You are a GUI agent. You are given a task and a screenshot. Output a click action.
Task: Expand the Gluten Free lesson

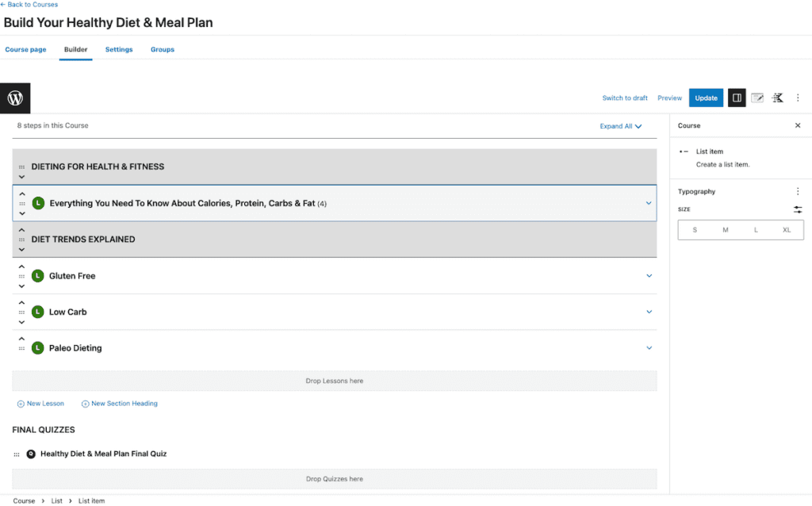[649, 275]
